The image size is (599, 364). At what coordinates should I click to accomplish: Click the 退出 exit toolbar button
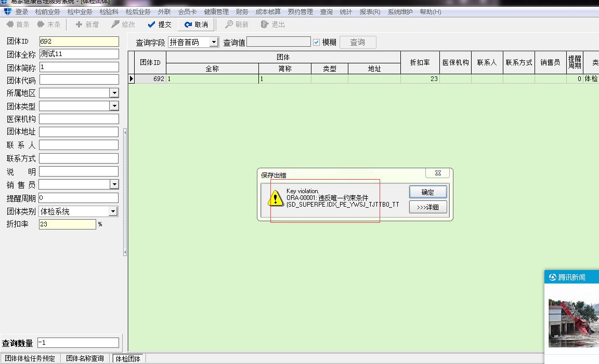273,24
